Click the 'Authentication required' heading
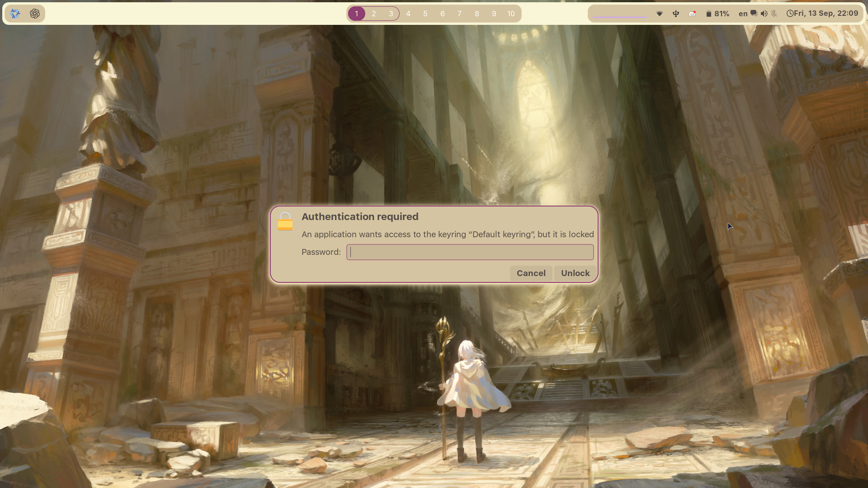 [x=360, y=217]
